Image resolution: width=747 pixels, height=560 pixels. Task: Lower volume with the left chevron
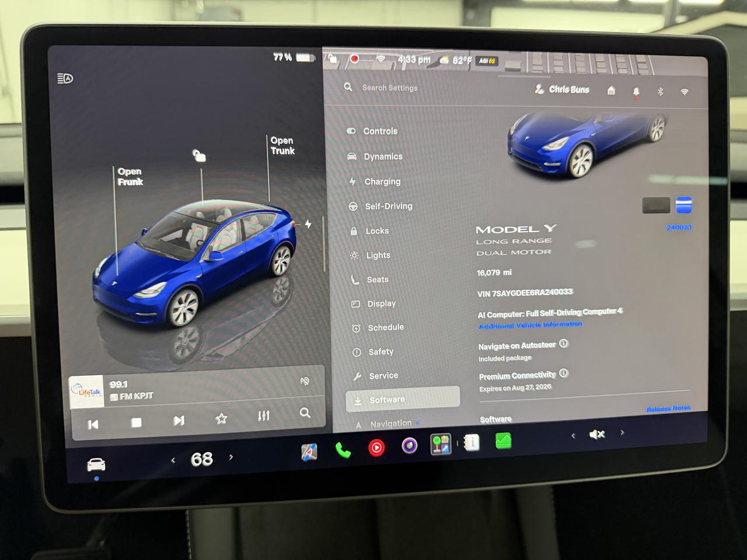pyautogui.click(x=573, y=436)
